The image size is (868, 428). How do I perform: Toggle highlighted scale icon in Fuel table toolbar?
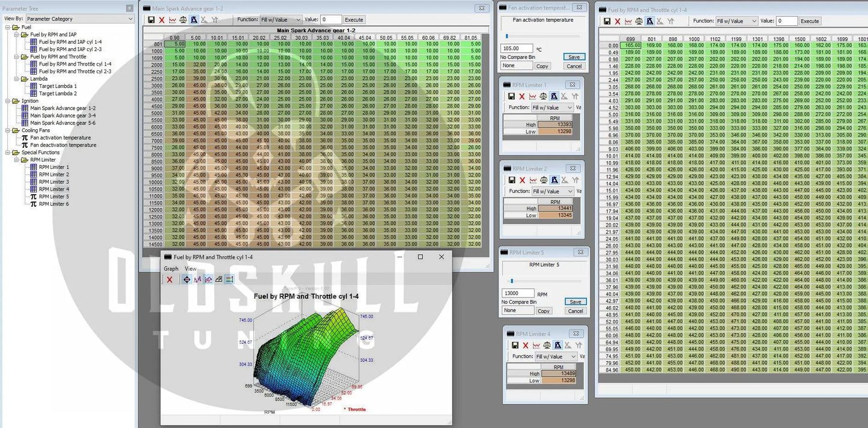(649, 21)
